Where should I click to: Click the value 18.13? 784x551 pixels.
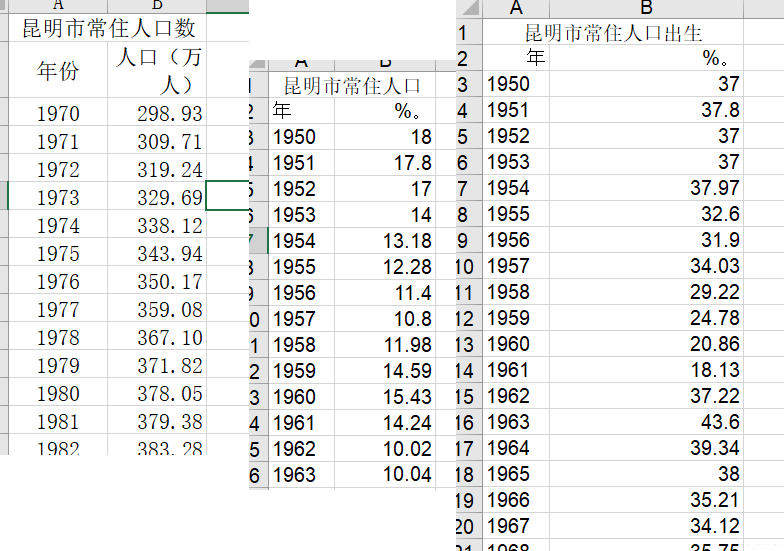tap(646, 370)
